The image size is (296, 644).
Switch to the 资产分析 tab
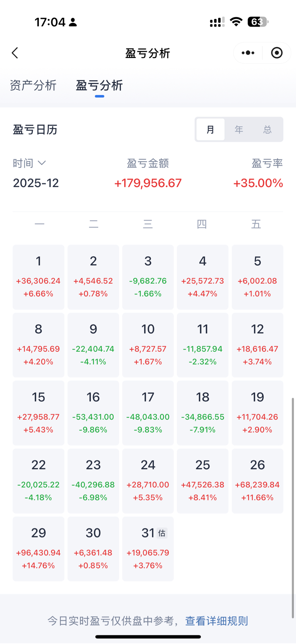click(x=33, y=85)
